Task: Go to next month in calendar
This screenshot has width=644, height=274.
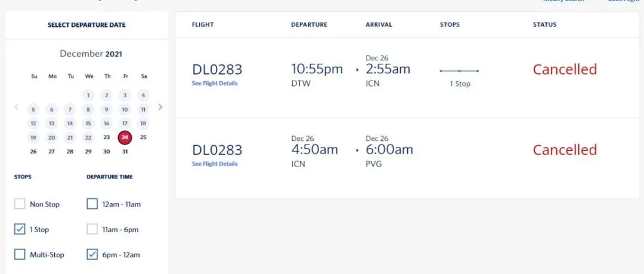Action: pos(160,107)
